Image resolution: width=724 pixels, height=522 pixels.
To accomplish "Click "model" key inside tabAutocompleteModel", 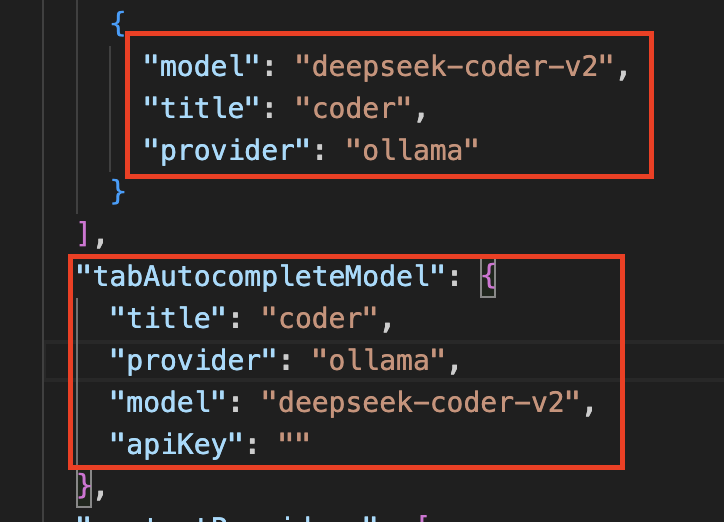I will coord(167,402).
